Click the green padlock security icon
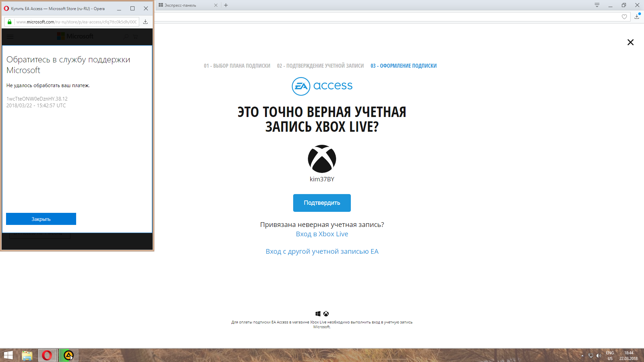644x362 pixels. pos(9,22)
